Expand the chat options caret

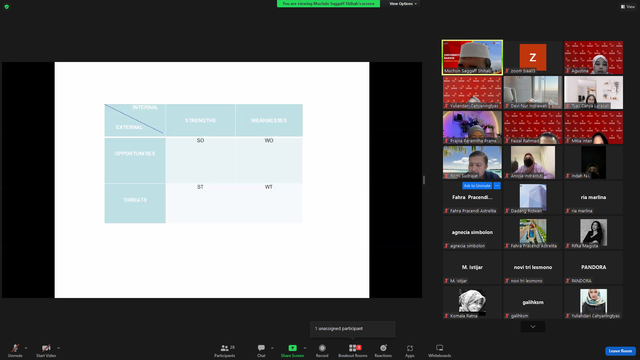pyautogui.click(x=272, y=348)
